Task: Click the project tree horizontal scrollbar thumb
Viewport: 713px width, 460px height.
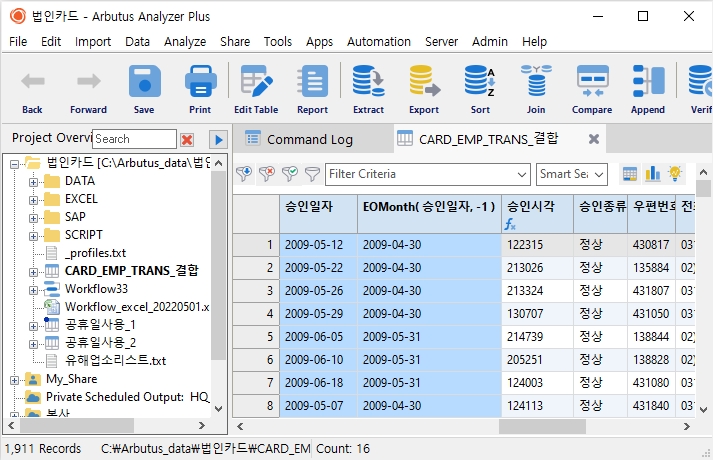Action: [x=77, y=426]
